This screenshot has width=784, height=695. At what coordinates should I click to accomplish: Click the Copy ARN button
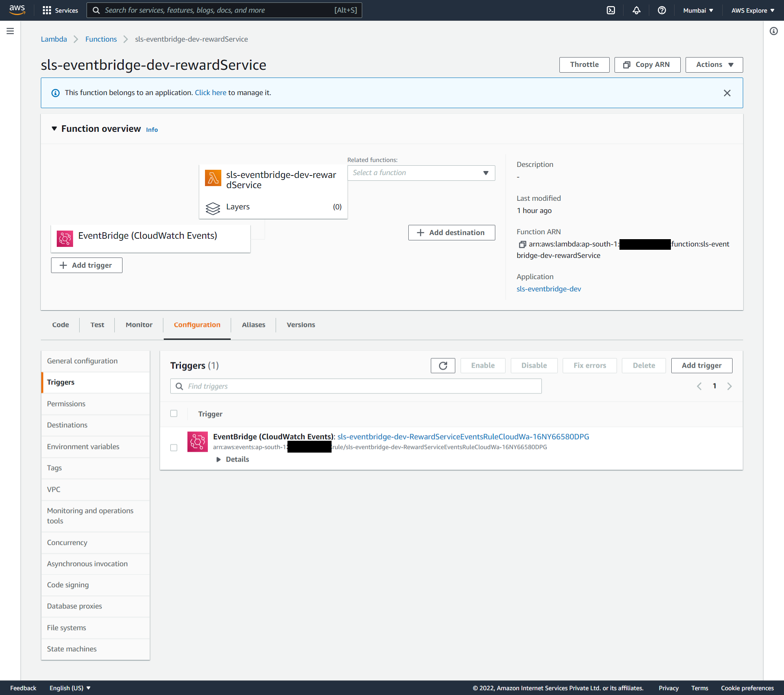(x=647, y=65)
